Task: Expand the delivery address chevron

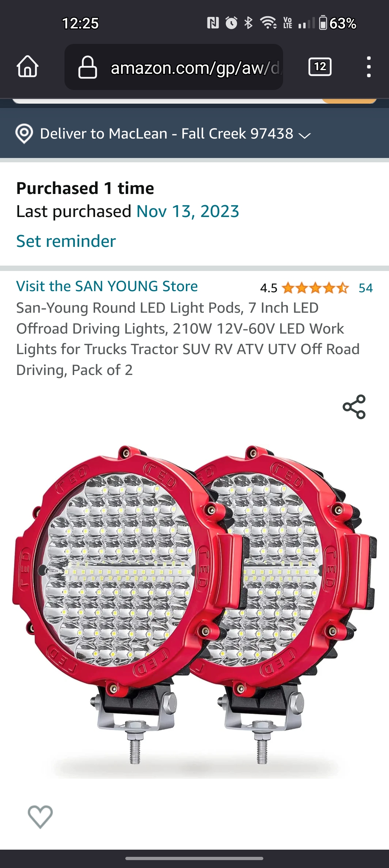Action: point(305,135)
